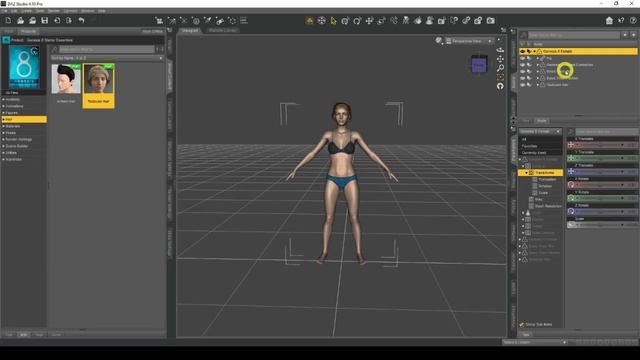Viewport: 640px width, 360px height.
Task: Select the Translate tool icon
Action: point(369,20)
